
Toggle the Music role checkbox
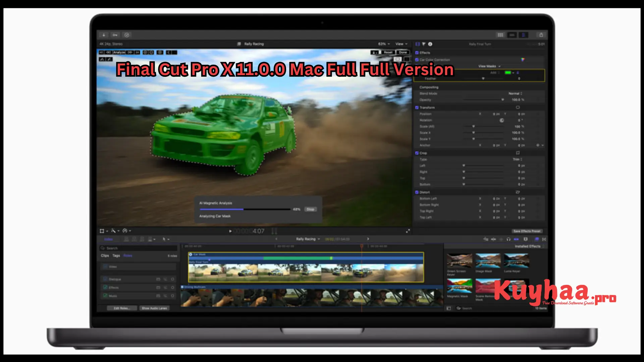(x=105, y=296)
